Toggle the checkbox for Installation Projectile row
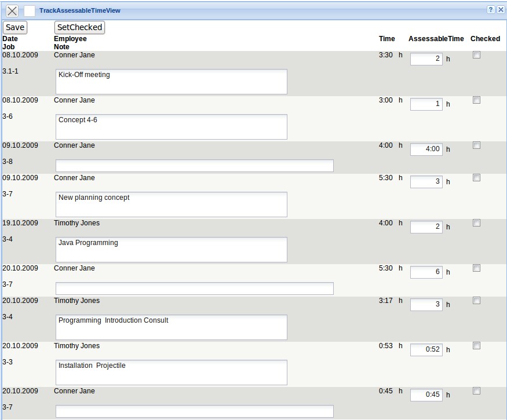The width and height of the screenshot is (507, 420). (476, 346)
